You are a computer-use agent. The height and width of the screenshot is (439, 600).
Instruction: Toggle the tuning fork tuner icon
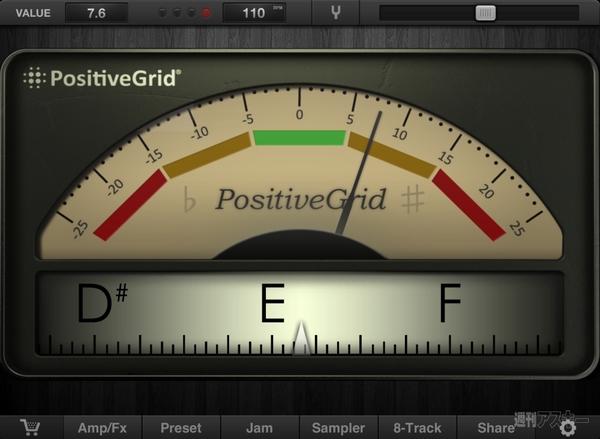(x=336, y=13)
